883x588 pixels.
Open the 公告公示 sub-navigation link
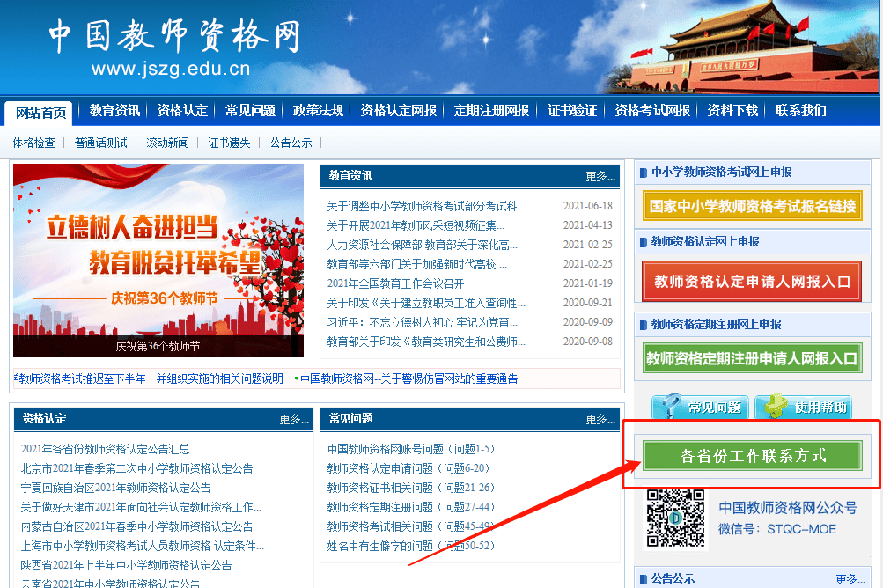(x=291, y=143)
